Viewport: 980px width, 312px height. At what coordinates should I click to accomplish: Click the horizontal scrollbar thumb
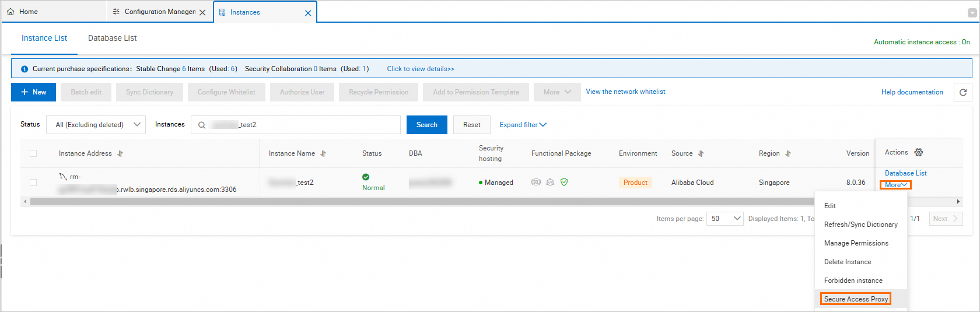[x=422, y=202]
